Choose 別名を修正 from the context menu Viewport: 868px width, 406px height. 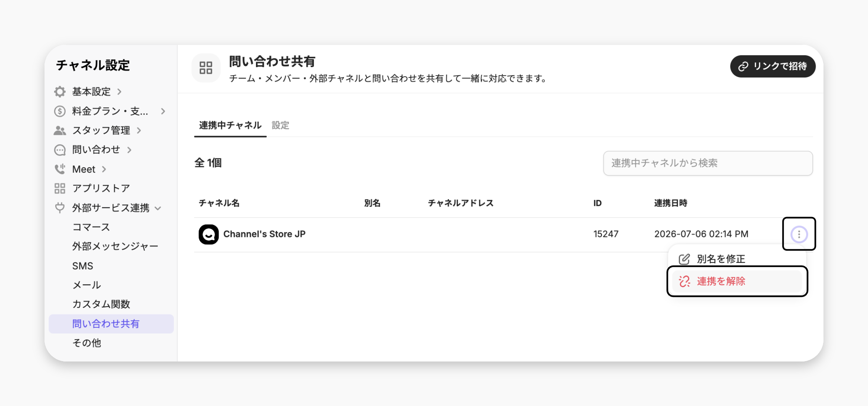(737, 259)
